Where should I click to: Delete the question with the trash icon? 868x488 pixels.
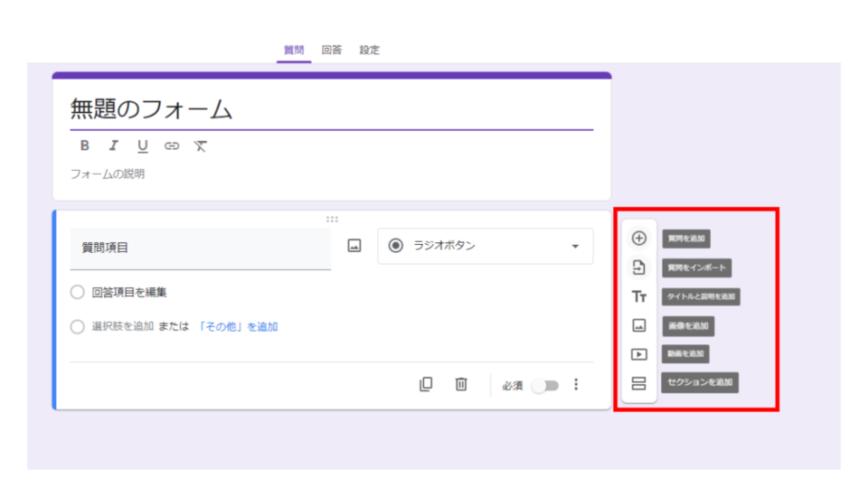coord(461,384)
